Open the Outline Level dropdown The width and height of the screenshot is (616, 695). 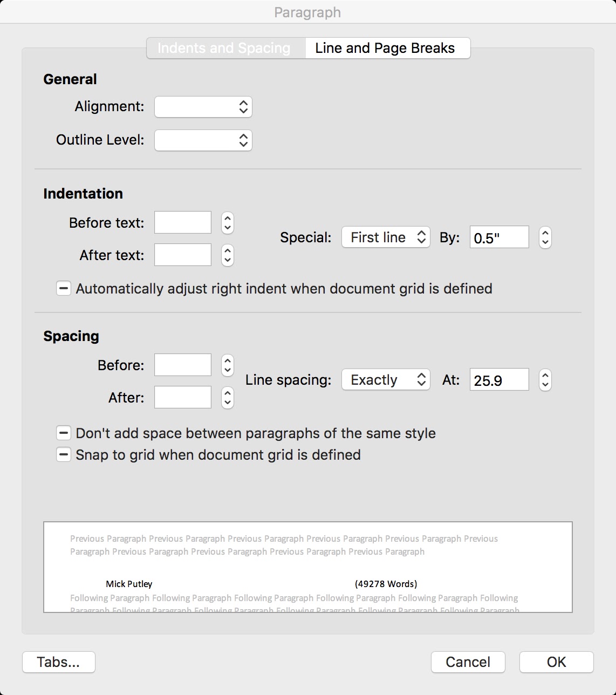203,140
